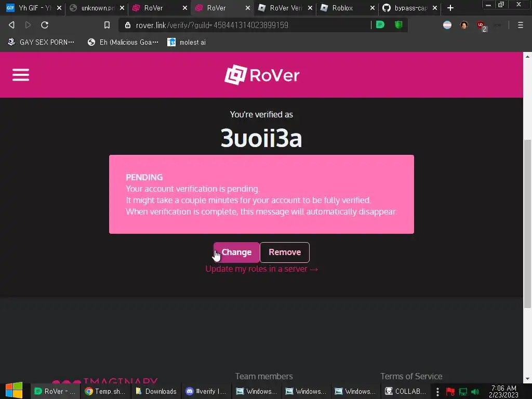Screen dimensions: 532x399
Task: Open taskbar clock 7:06 AM
Action: (x=504, y=391)
